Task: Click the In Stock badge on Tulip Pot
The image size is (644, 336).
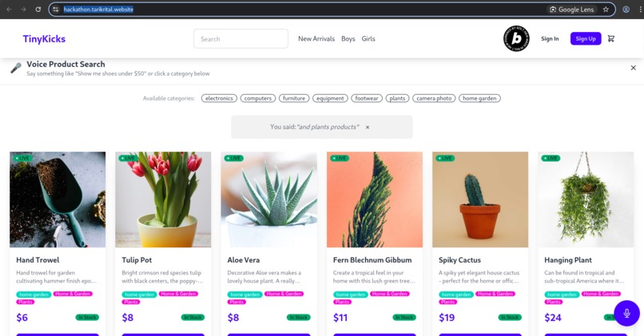Action: coord(193,317)
